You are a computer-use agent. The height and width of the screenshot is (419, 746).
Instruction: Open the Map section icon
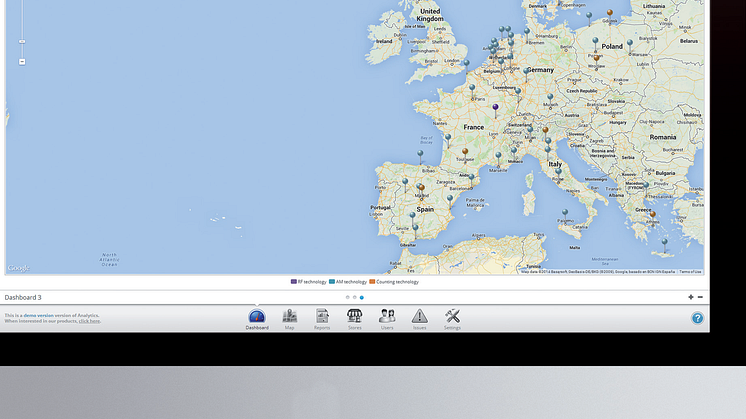[x=289, y=316]
